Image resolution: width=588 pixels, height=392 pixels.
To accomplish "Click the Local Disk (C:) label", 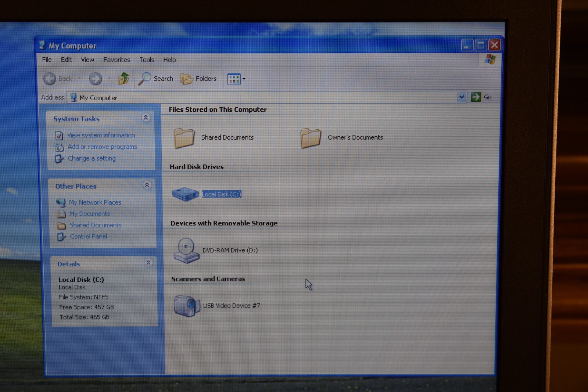I will pos(222,194).
